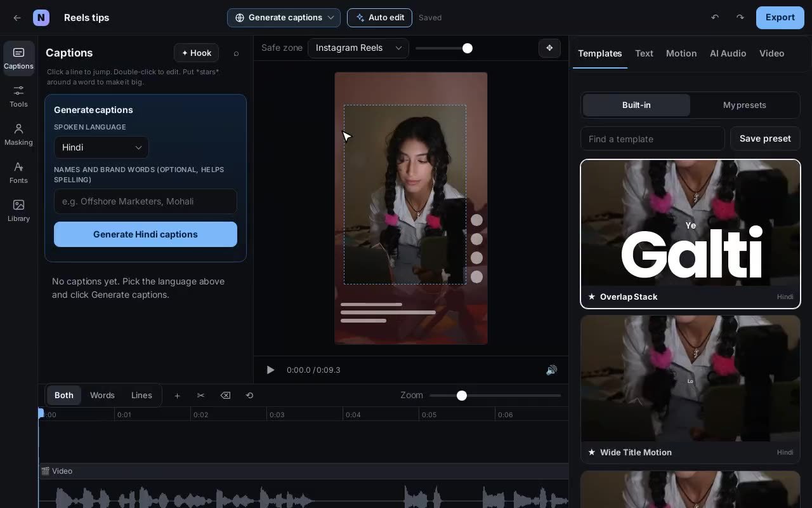Click the move/center icon above preview
This screenshot has height=508, width=812.
[x=549, y=48]
